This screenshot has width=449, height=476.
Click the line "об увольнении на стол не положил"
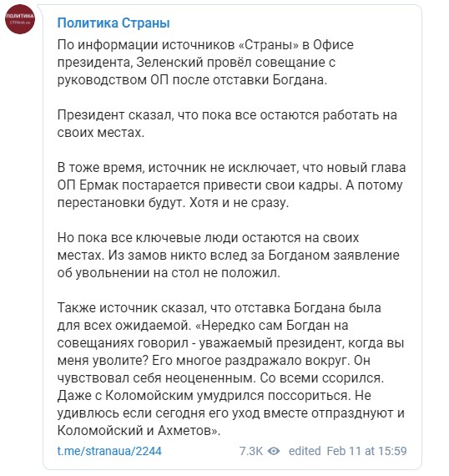click(169, 273)
